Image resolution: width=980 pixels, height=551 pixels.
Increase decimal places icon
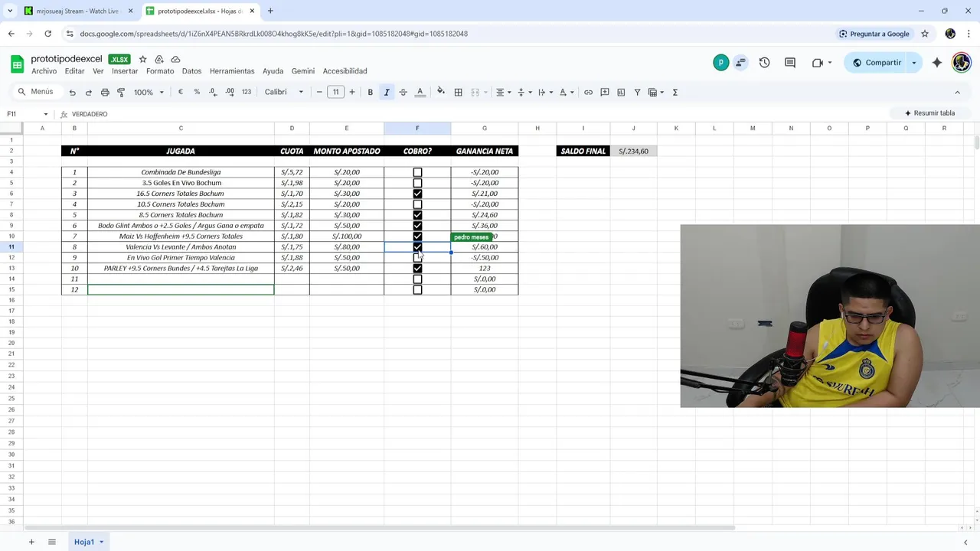(230, 92)
